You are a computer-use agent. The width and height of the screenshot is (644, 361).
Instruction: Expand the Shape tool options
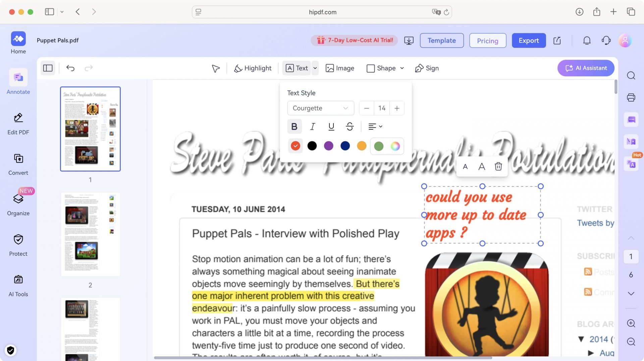pos(402,68)
